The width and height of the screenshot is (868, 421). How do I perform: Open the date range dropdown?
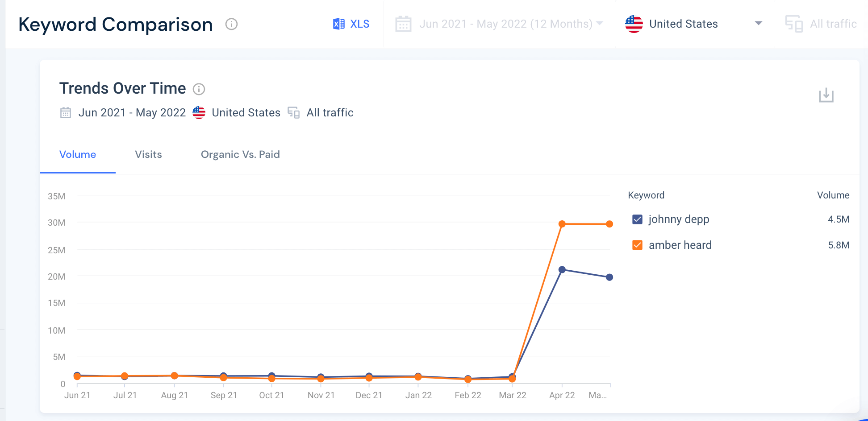(599, 24)
